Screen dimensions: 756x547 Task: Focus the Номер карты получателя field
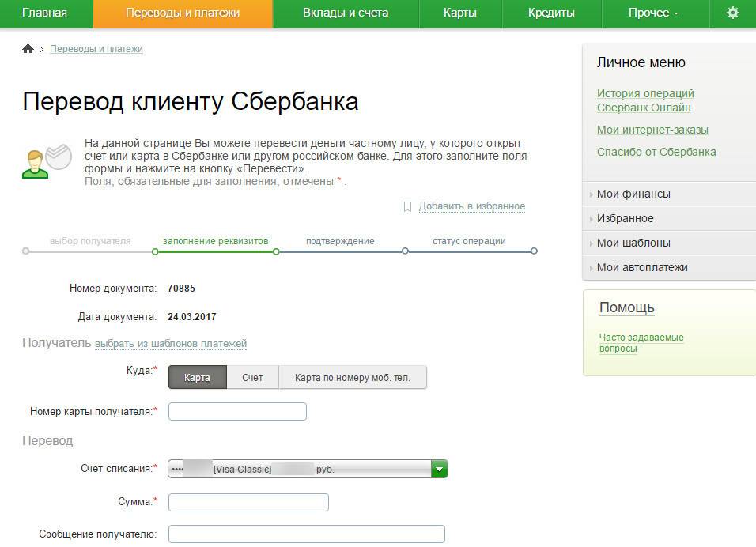(238, 412)
